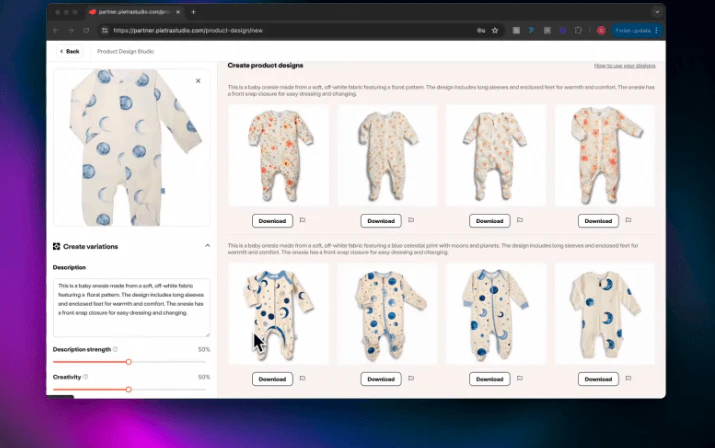The image size is (715, 448).
Task: Bookmark this page with the star icon
Action: (x=495, y=31)
